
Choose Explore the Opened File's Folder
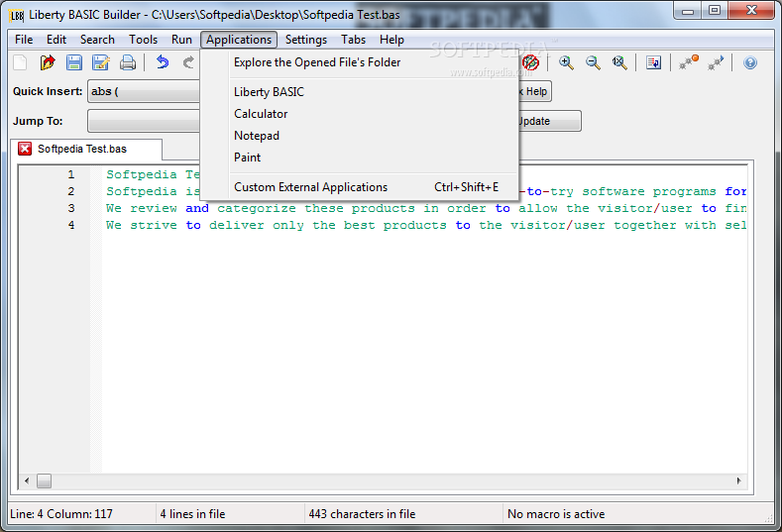point(359,62)
